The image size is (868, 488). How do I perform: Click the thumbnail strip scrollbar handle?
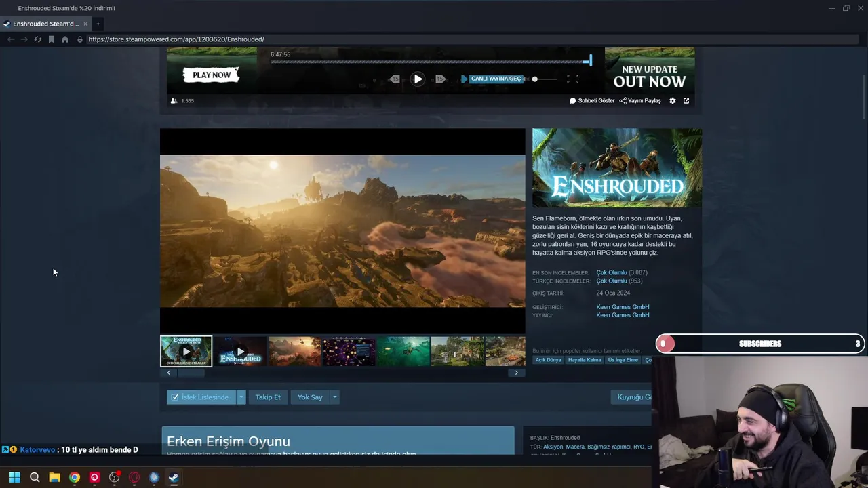coord(191,373)
